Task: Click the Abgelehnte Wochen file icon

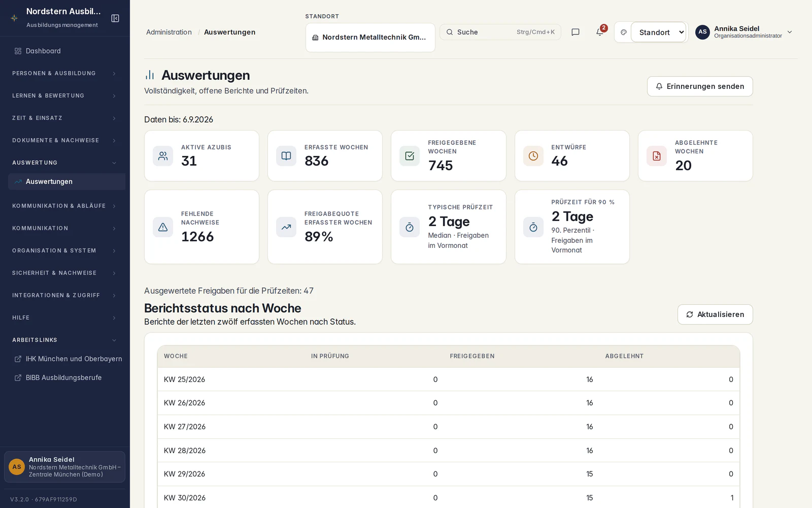Action: [657, 156]
